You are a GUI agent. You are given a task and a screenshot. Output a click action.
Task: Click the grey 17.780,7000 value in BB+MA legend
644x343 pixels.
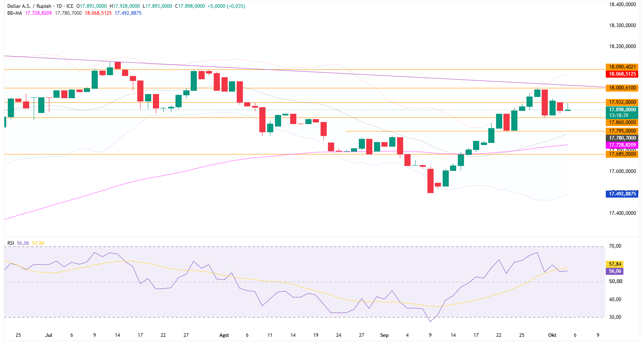coord(68,13)
